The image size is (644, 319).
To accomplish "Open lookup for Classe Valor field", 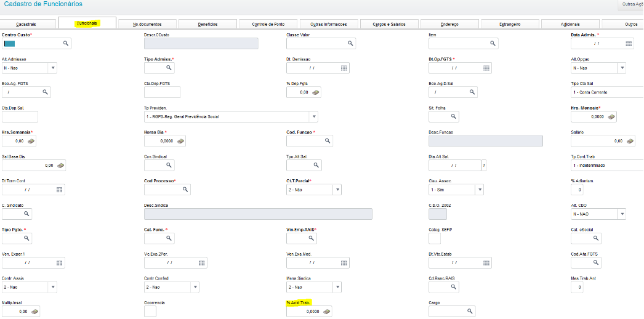I will click(350, 43).
